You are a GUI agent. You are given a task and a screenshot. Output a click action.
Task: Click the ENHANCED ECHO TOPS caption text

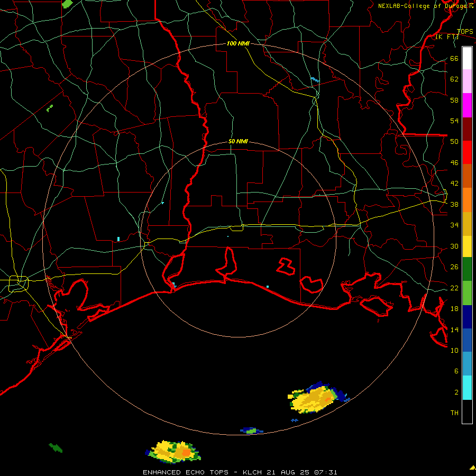(186, 472)
